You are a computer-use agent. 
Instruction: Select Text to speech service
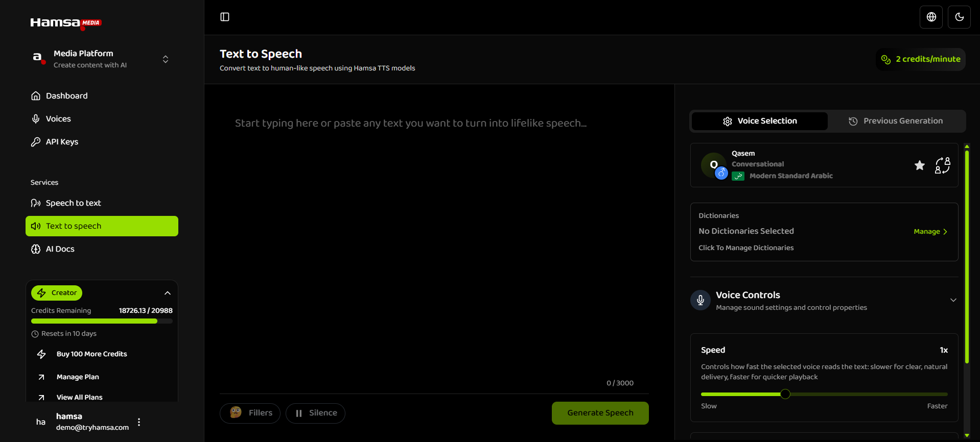click(102, 226)
